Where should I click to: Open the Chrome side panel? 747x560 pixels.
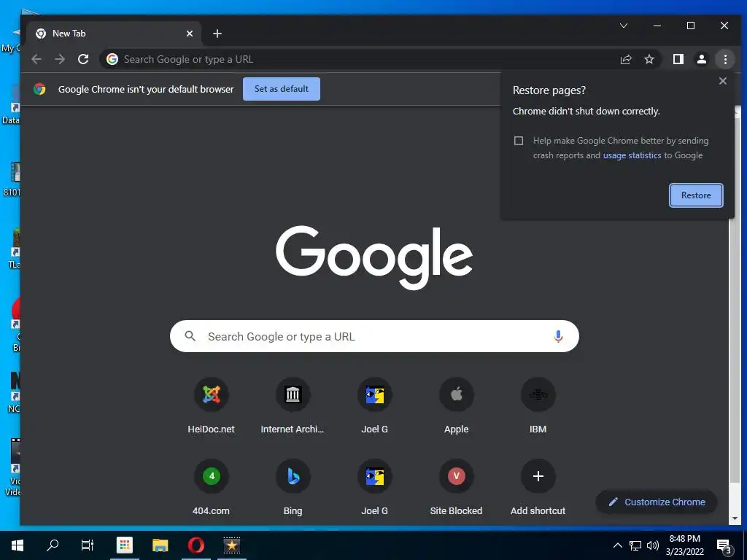click(x=678, y=59)
